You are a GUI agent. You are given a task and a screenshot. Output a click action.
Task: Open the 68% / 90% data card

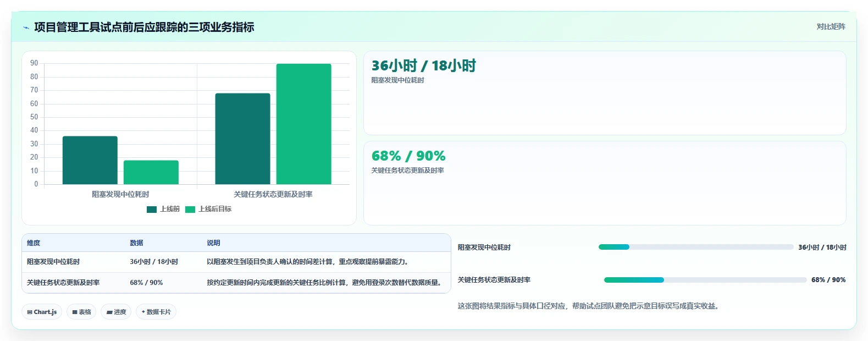[605, 183]
